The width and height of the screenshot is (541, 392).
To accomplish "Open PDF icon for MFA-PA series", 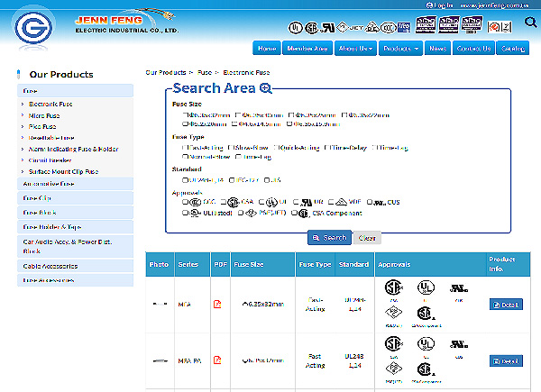I will click(x=217, y=360).
